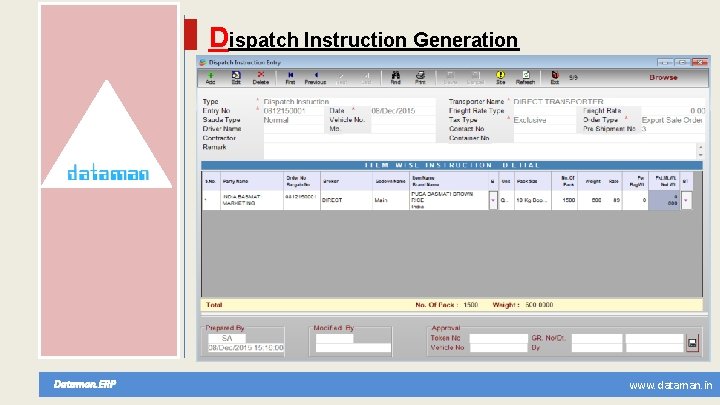Click the Browse mode label
720x405 pixels.
pos(663,78)
